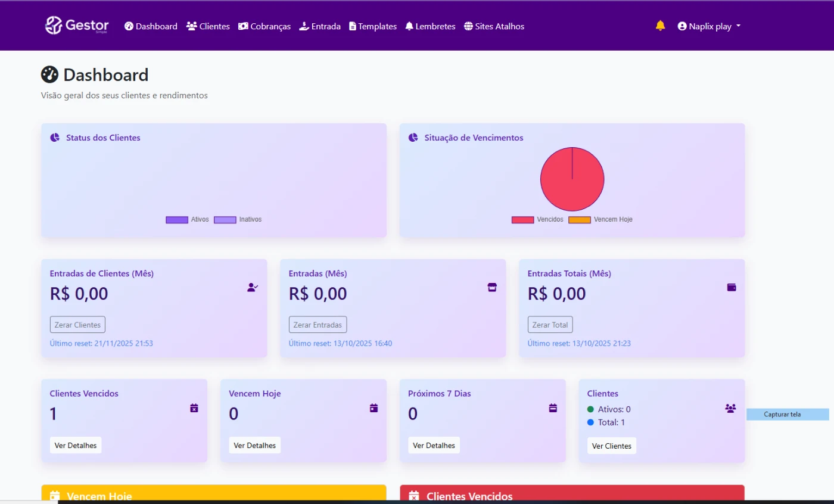
Task: Click the user-check icon in Entradas de Clientes card
Action: tap(253, 287)
